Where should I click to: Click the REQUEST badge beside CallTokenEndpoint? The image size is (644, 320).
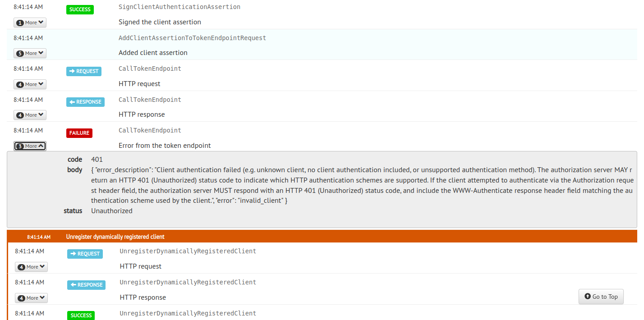tap(83, 71)
